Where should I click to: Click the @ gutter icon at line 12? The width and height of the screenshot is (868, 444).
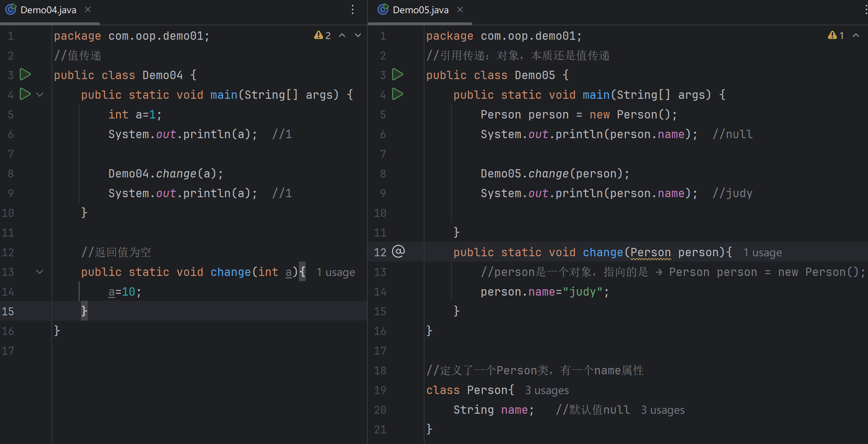[x=398, y=251]
